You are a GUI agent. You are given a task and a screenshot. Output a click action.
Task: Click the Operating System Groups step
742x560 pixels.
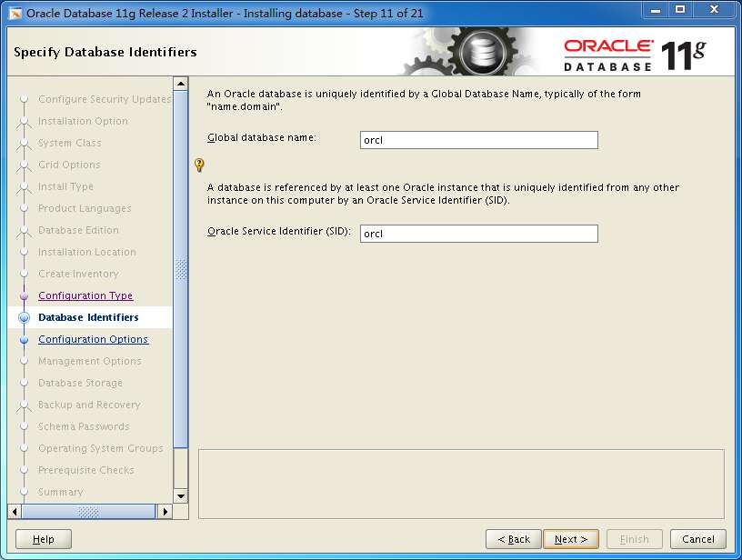(x=101, y=448)
